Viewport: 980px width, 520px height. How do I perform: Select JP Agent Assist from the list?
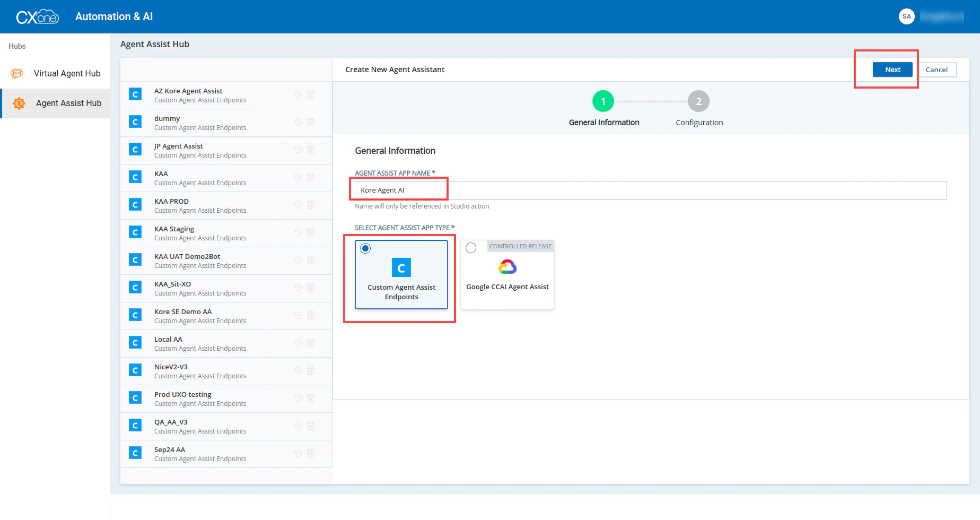tap(212, 150)
